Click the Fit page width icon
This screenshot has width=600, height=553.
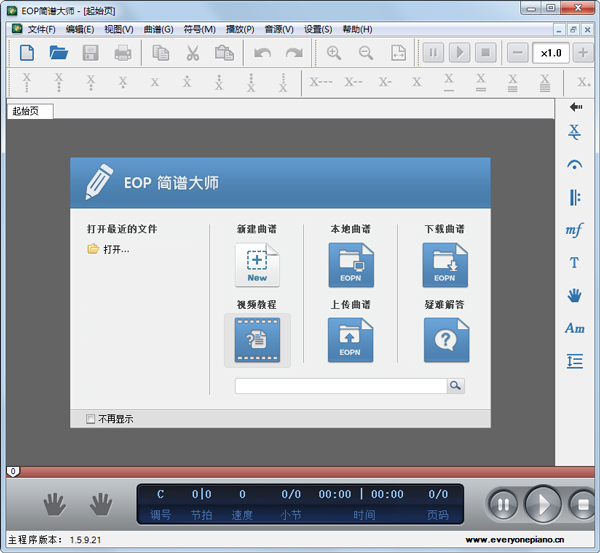click(x=398, y=53)
